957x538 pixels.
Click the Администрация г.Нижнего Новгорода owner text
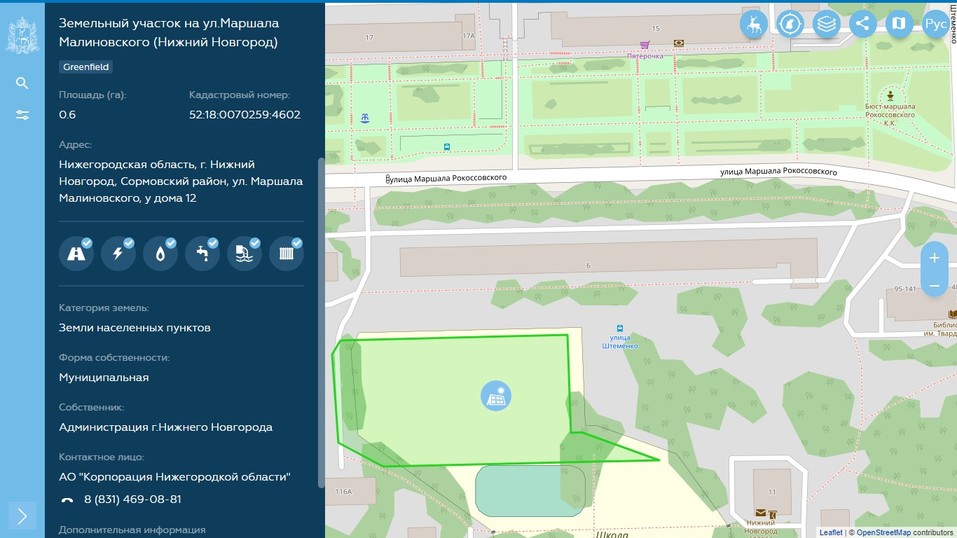165,427
